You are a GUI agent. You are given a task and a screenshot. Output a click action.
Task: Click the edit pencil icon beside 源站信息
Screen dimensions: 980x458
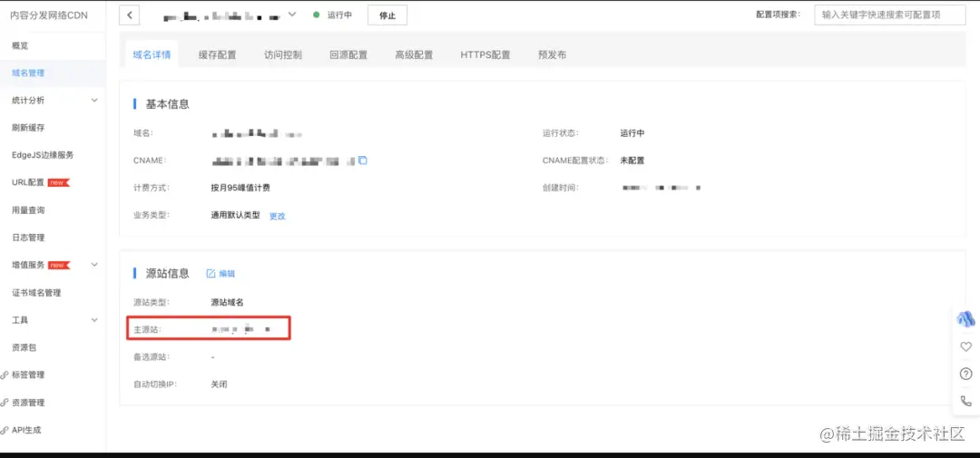click(x=211, y=273)
